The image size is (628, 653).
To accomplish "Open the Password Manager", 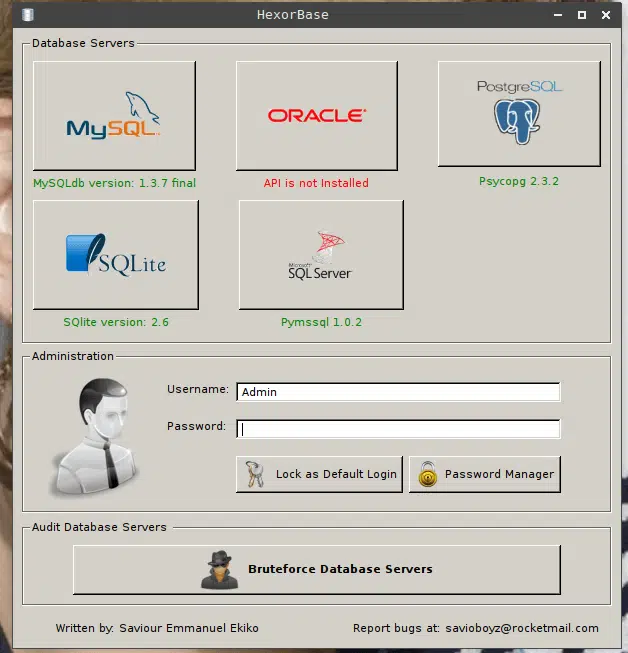I will tap(485, 474).
